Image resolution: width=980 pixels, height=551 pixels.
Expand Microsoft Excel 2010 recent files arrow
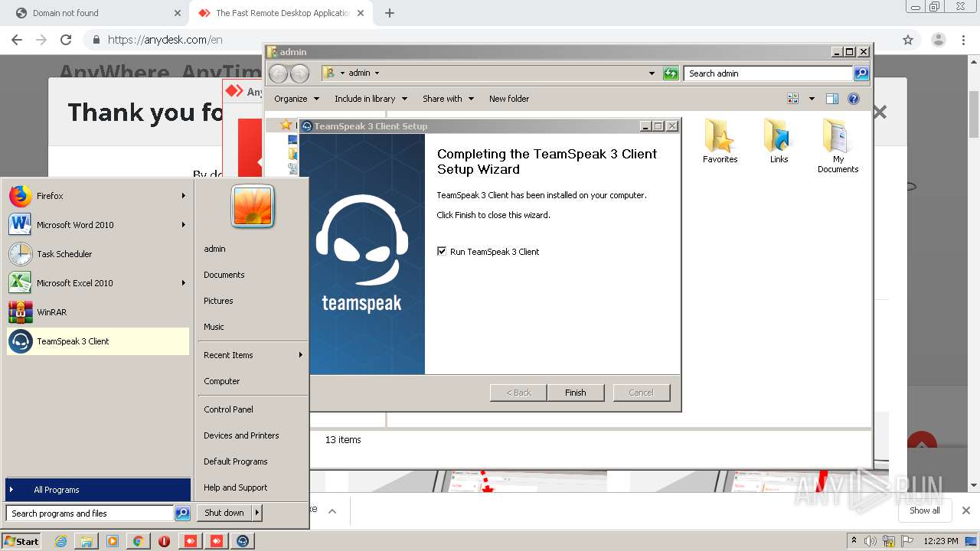184,283
